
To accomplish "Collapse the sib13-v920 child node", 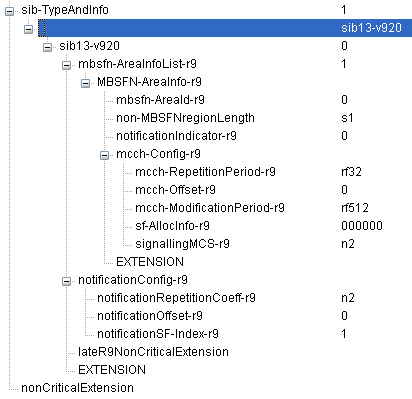I will tap(48, 47).
